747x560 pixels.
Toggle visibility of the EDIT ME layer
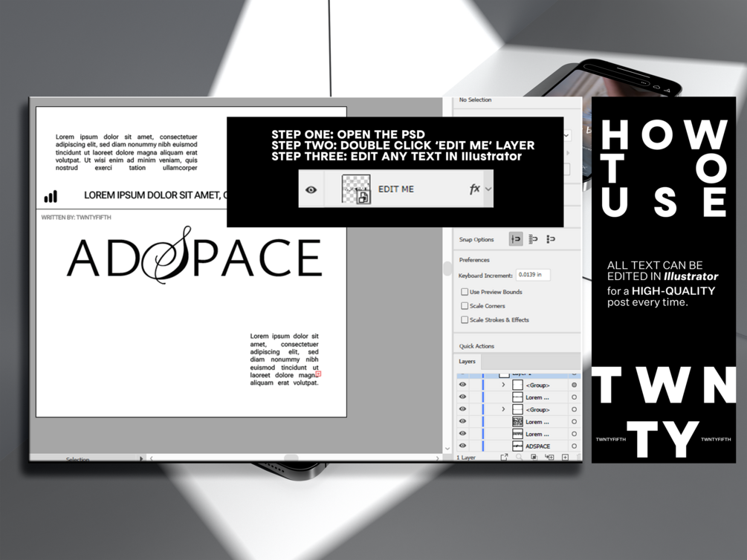click(311, 189)
